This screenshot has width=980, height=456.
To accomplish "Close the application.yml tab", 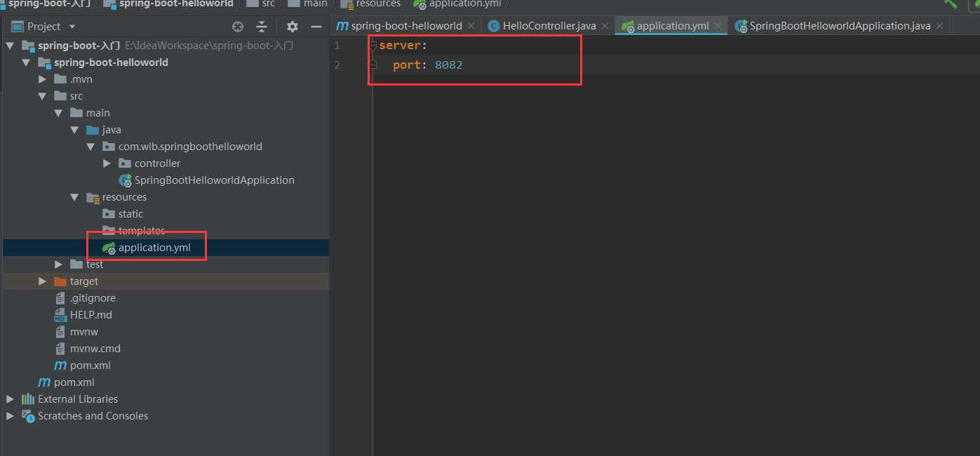I will [718, 26].
